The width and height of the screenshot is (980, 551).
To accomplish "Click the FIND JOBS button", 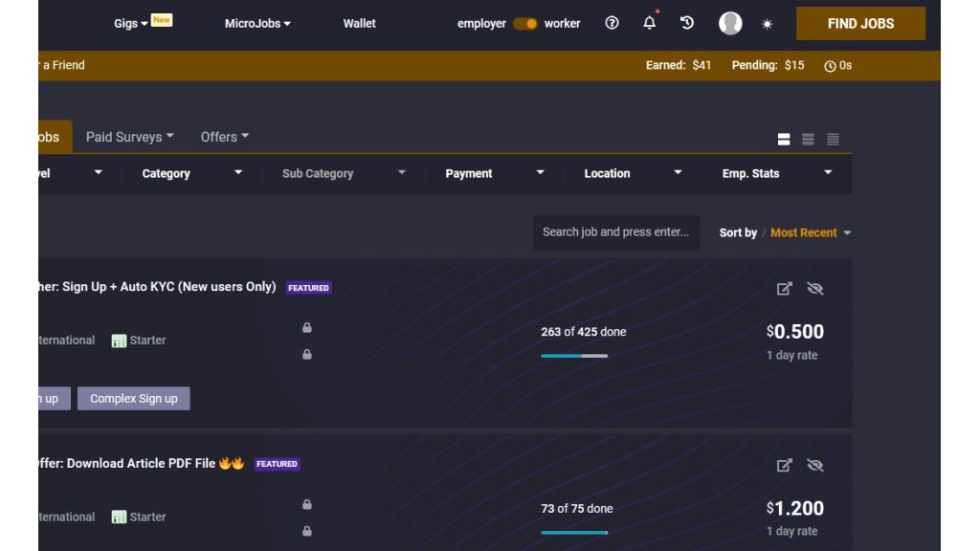I will coord(860,24).
